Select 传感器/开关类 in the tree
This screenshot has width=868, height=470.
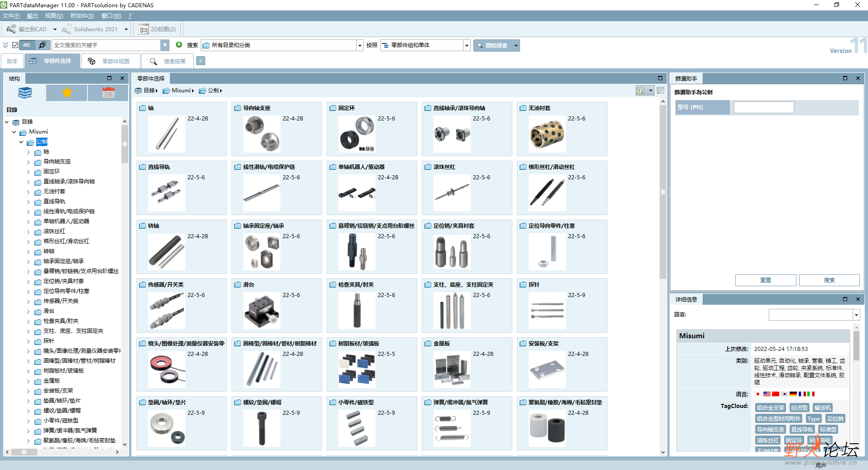pos(61,301)
